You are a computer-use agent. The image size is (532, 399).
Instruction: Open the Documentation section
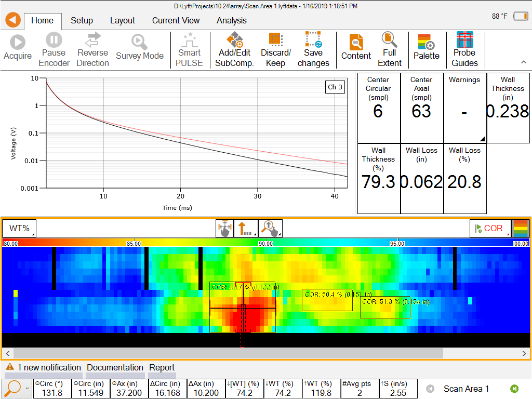tap(115, 367)
